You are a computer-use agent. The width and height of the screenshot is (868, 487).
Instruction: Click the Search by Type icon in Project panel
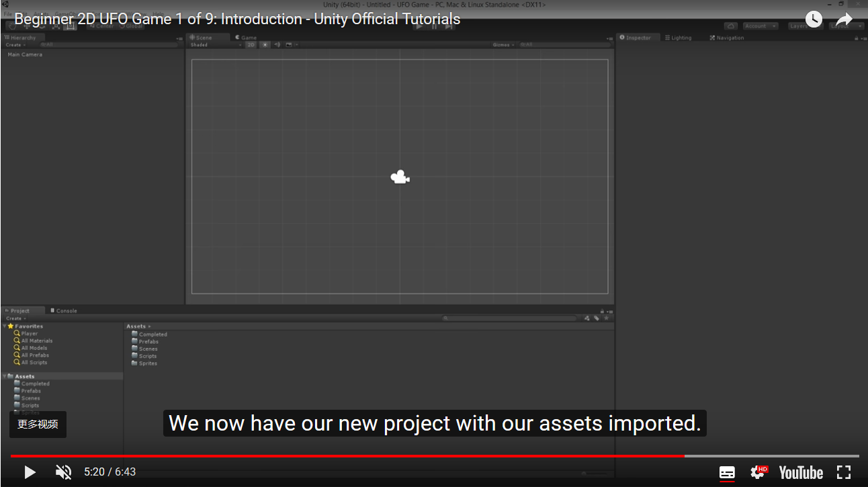(x=587, y=318)
